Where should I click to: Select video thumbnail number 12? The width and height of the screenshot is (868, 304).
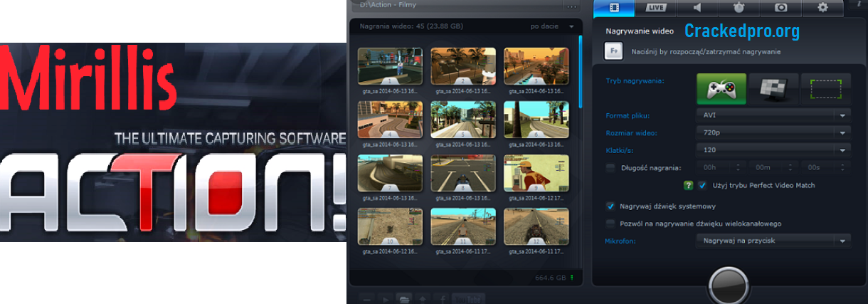coord(536,226)
